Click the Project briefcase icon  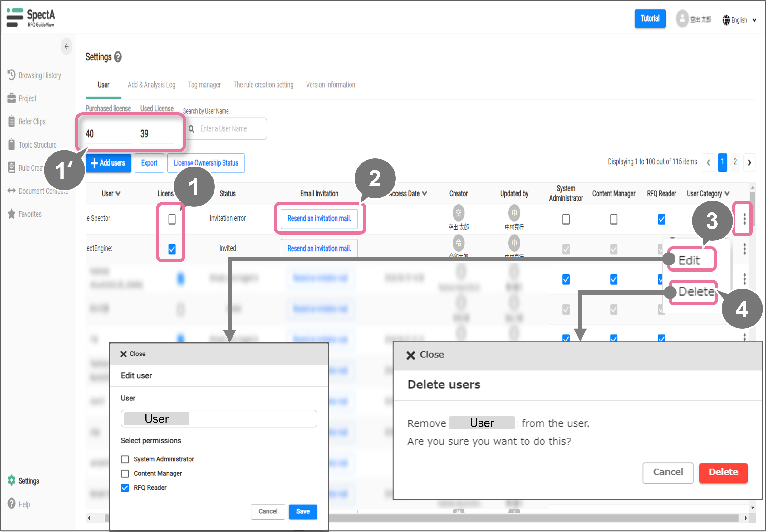pyautogui.click(x=12, y=98)
